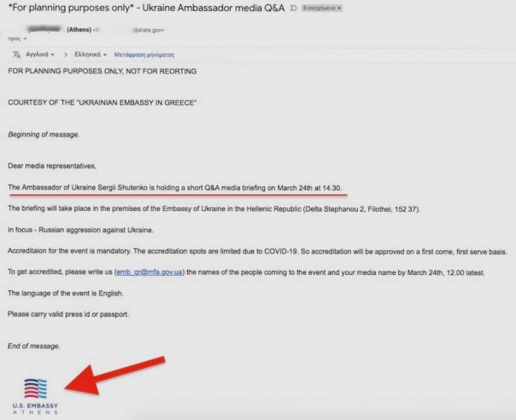This screenshot has height=420, width=516.
Task: Click the emb_gr@mfa.gov.ua email link
Action: click(x=150, y=272)
